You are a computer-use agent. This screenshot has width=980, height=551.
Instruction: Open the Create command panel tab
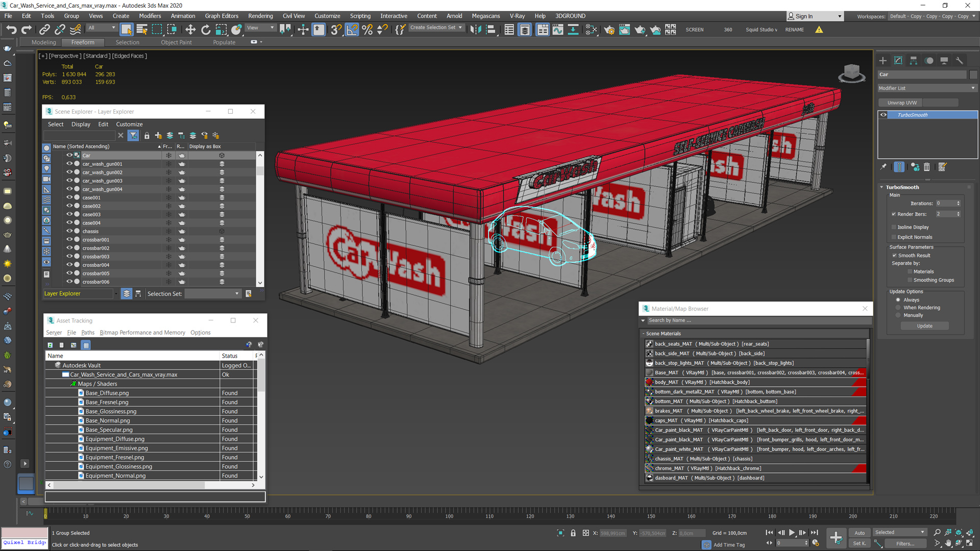pyautogui.click(x=883, y=60)
